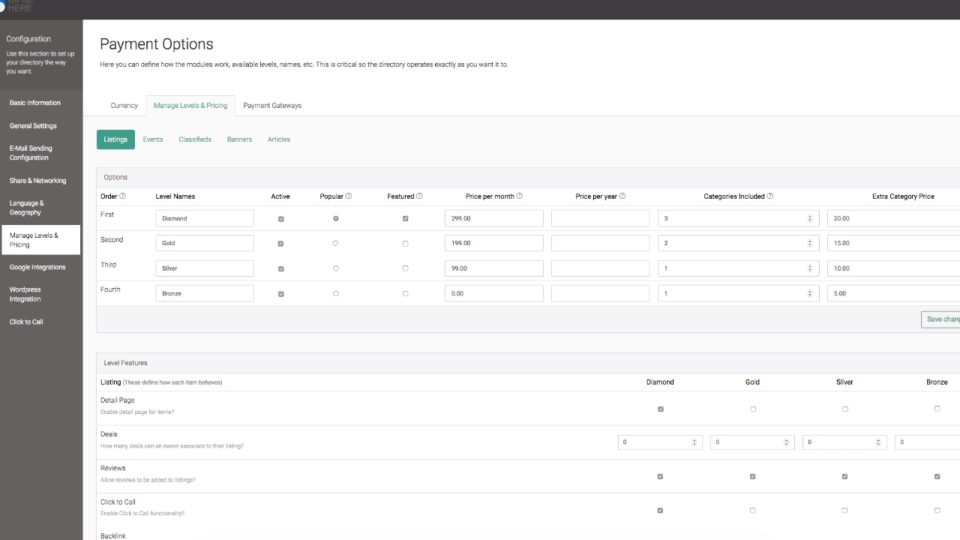Image resolution: width=960 pixels, height=540 pixels.
Task: Open the Events module tab
Action: click(153, 140)
